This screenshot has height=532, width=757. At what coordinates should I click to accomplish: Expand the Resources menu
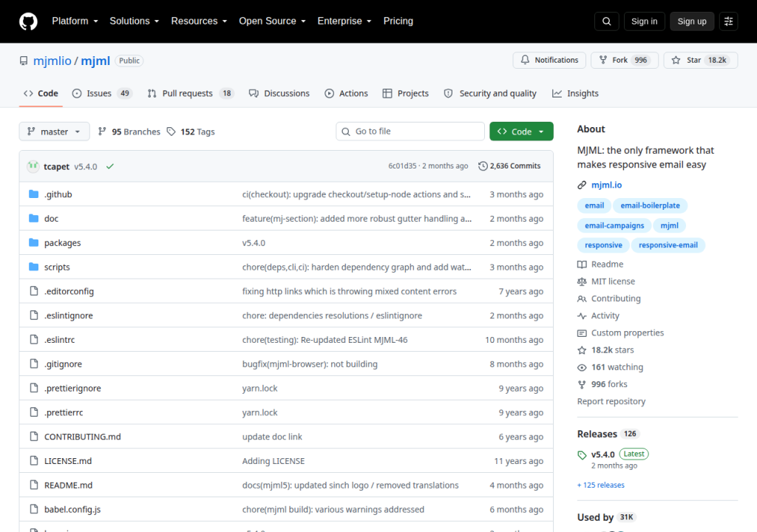click(199, 21)
